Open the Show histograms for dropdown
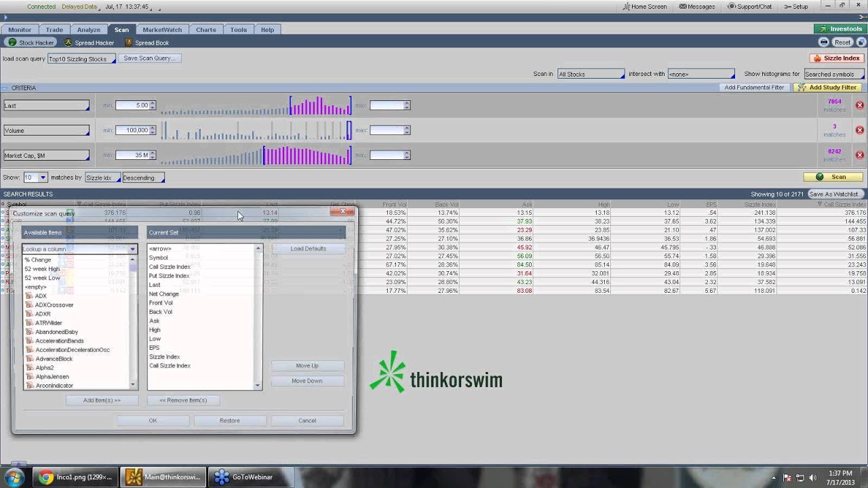 click(x=833, y=74)
